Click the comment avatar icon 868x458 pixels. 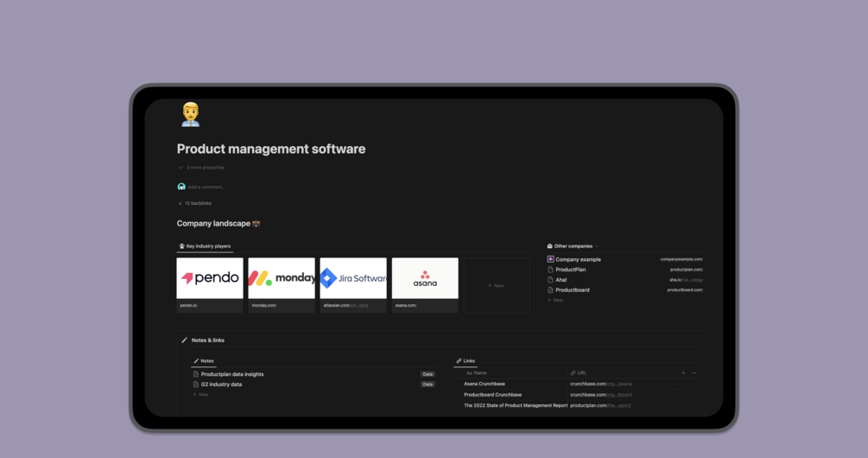coord(181,187)
